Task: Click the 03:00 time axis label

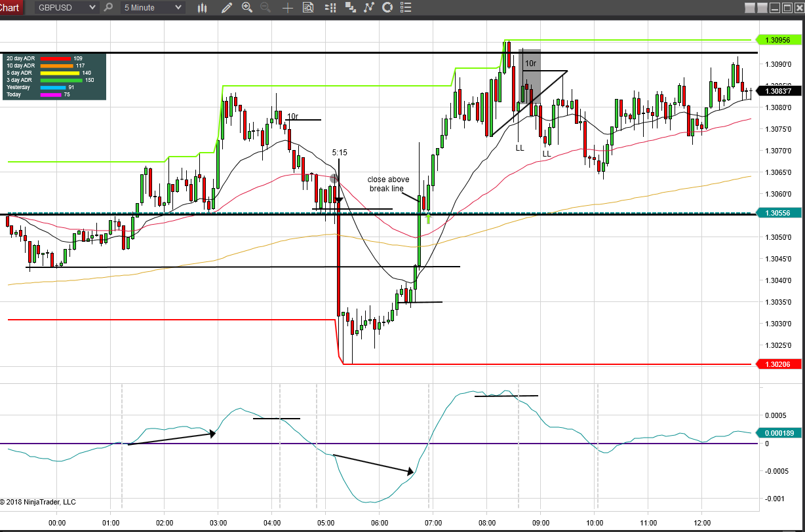Action: [x=218, y=523]
